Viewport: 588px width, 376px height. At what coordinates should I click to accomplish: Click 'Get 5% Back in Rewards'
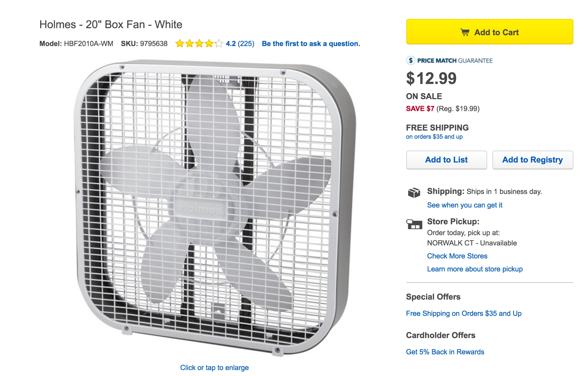coord(445,352)
